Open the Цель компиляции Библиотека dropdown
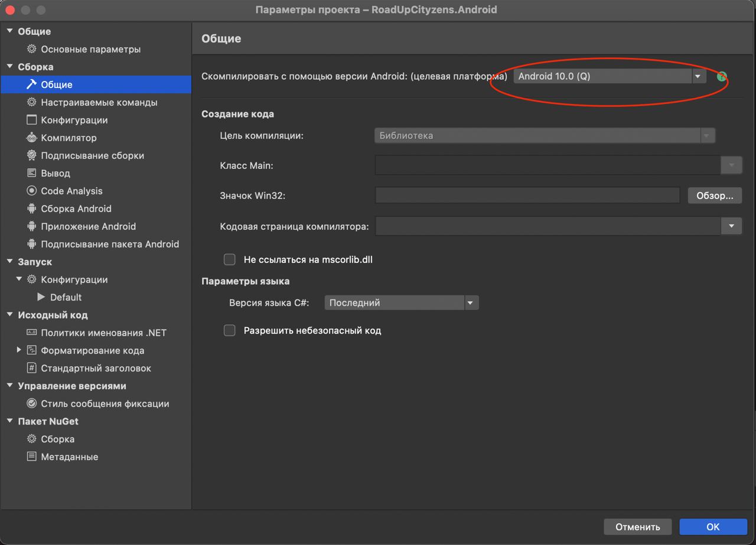This screenshot has height=545, width=756. [x=545, y=135]
